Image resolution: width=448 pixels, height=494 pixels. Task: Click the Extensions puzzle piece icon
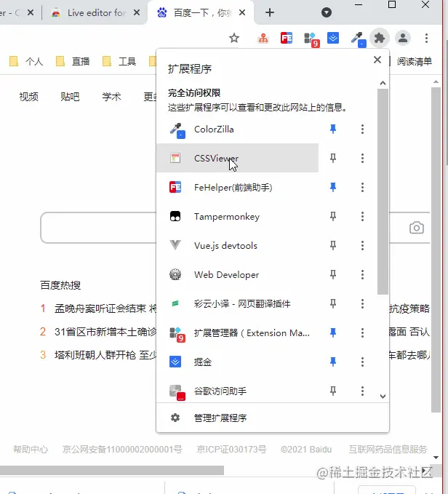point(379,38)
